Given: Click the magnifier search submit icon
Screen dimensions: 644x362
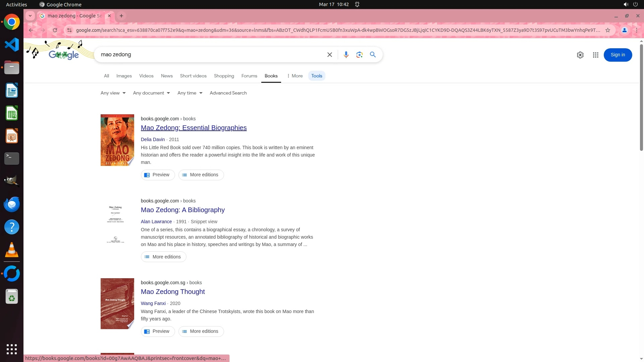Looking at the screenshot, I should point(373,55).
